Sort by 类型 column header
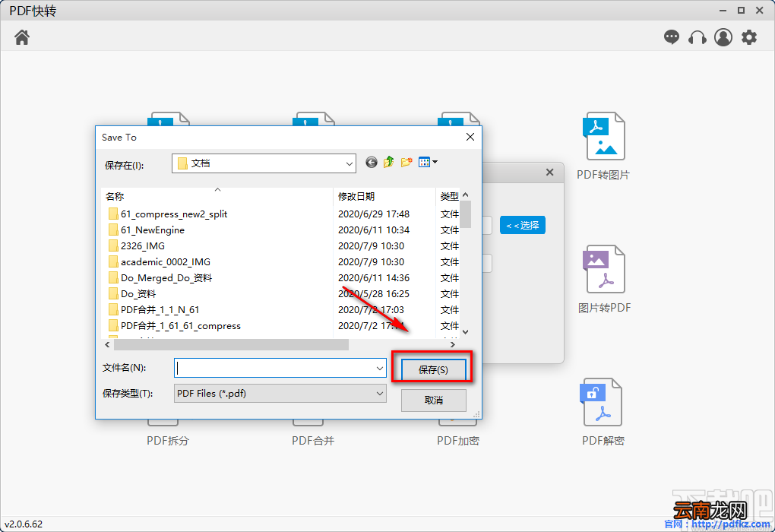This screenshot has height=532, width=775. click(448, 196)
